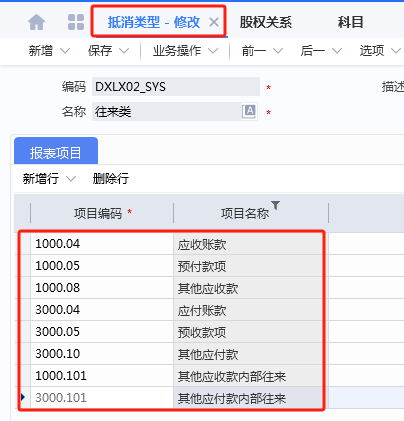Close the 抵消类型 - 修改 tab

point(214,22)
